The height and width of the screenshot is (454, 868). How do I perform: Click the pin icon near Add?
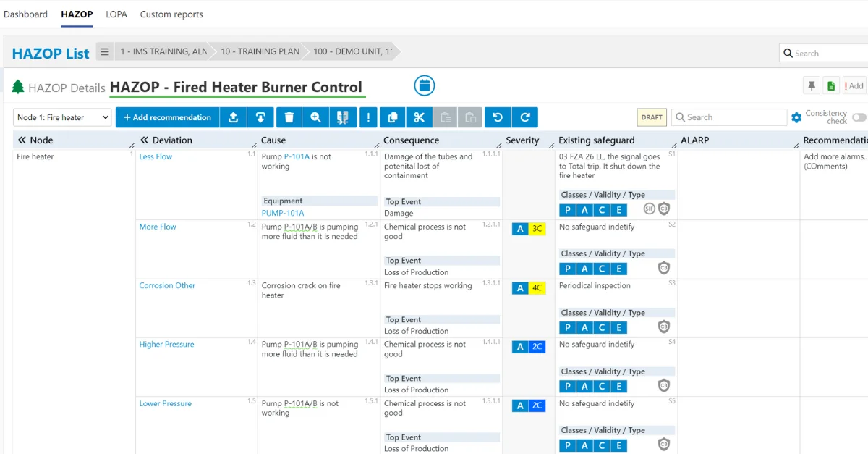(x=812, y=86)
